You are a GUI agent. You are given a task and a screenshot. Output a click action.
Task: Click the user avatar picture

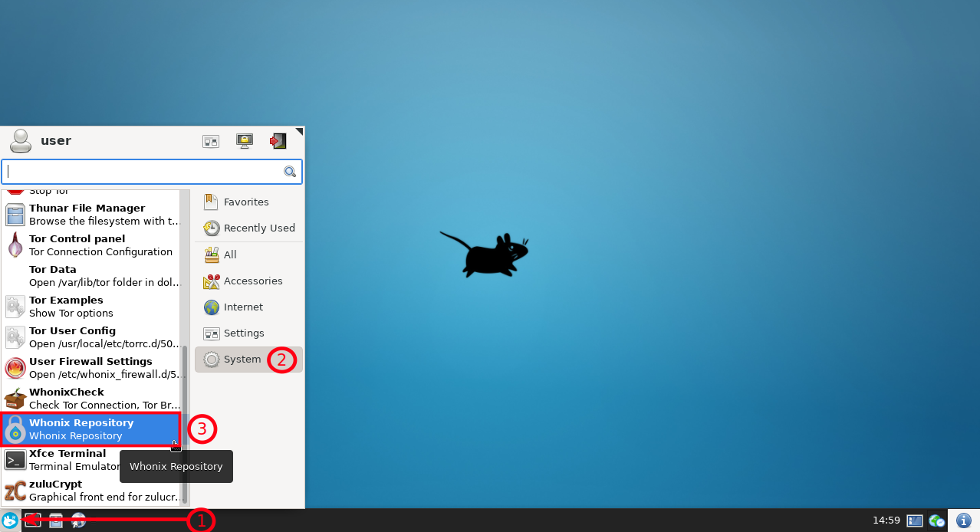point(21,141)
